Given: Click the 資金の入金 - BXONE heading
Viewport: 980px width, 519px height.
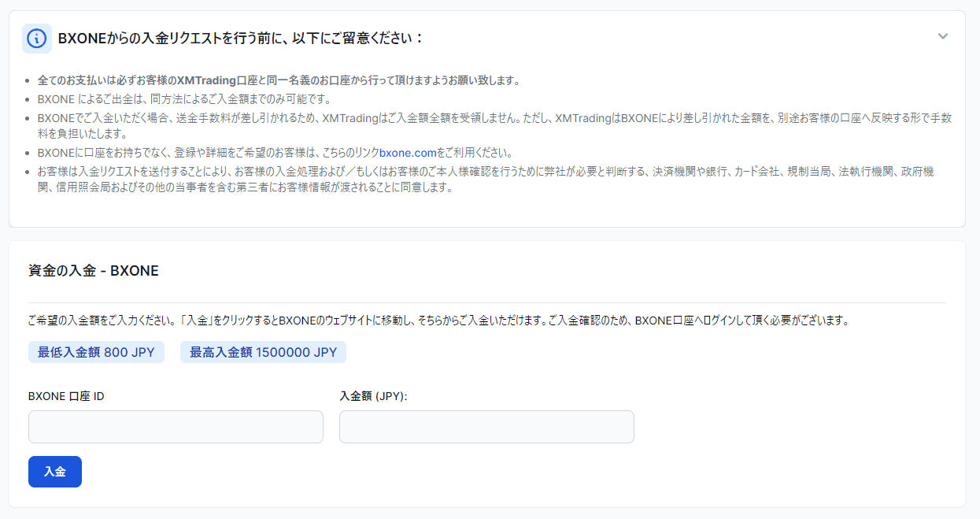Looking at the screenshot, I should 94,271.
